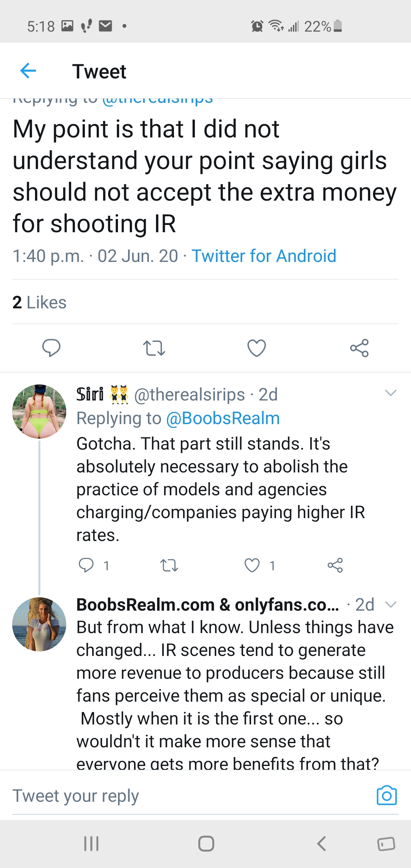The height and width of the screenshot is (868, 411).
Task: Open the Twitter for Android source link
Action: coord(264,256)
